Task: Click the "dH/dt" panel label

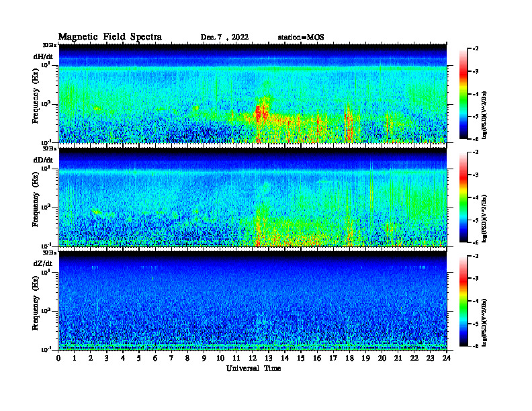Action: (x=43, y=56)
